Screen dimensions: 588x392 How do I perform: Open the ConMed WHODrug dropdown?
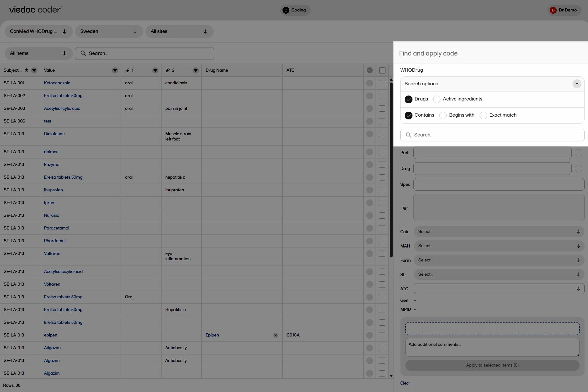[x=38, y=31]
